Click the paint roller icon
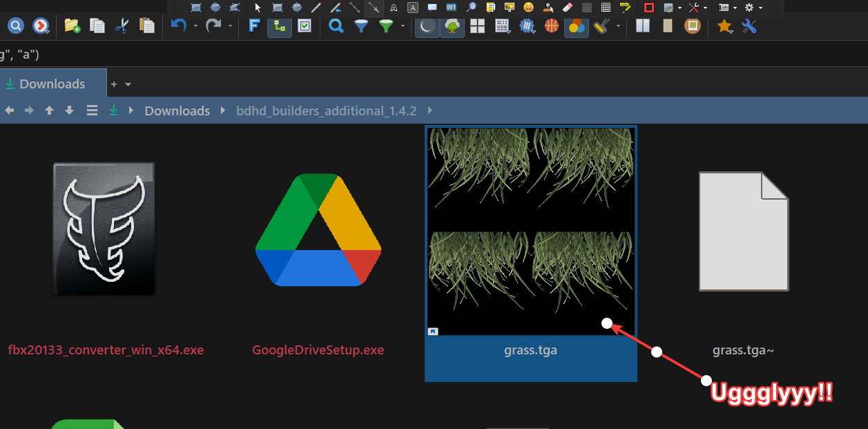The width and height of the screenshot is (868, 429). [x=600, y=26]
